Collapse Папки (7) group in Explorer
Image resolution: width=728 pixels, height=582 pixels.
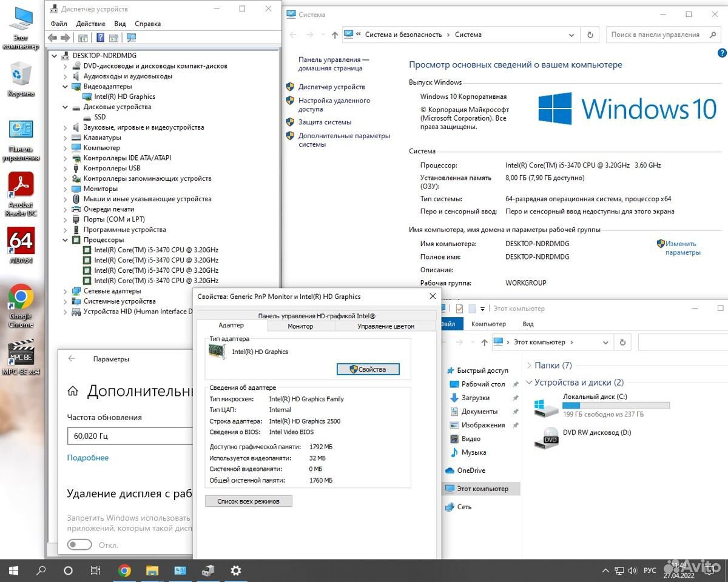tap(529, 365)
